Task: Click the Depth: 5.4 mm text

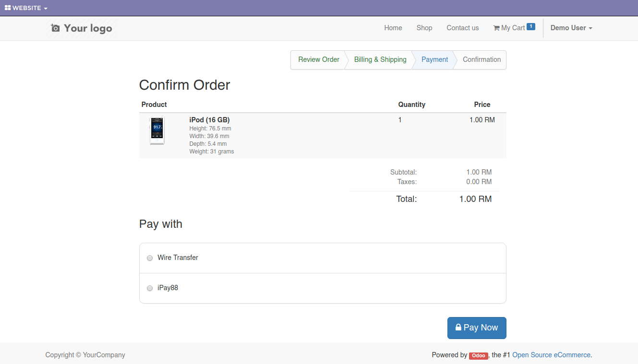Action: coord(208,144)
